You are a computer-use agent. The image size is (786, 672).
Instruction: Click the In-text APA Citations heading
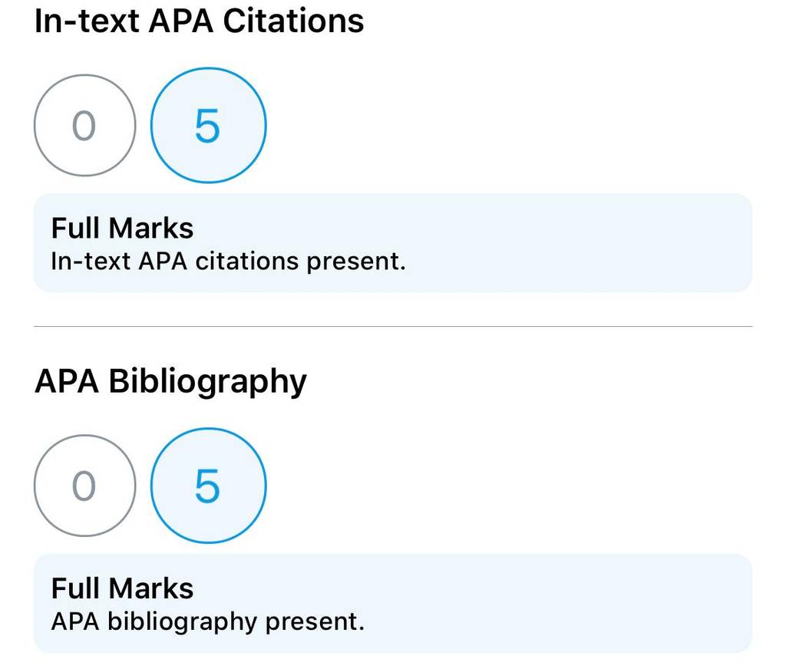(199, 21)
